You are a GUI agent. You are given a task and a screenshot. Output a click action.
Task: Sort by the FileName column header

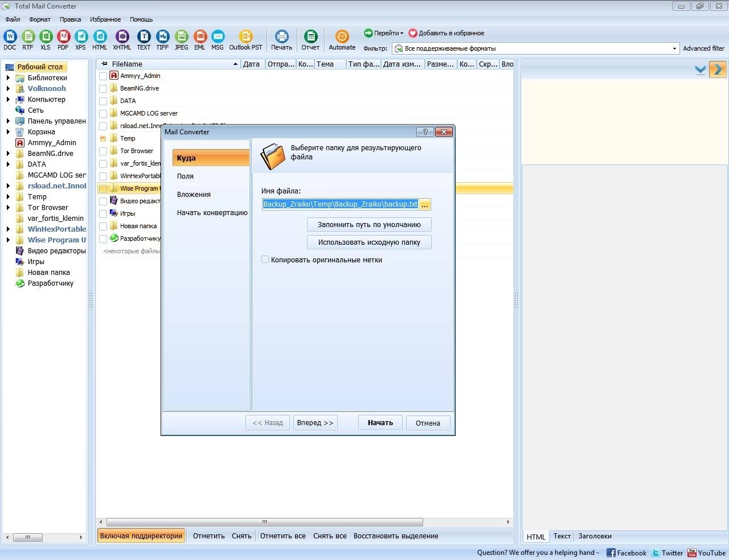tap(169, 64)
